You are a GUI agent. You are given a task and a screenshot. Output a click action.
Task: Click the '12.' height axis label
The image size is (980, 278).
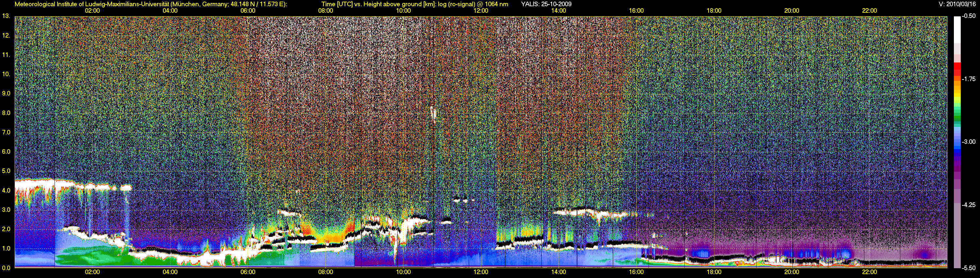[x=6, y=35]
